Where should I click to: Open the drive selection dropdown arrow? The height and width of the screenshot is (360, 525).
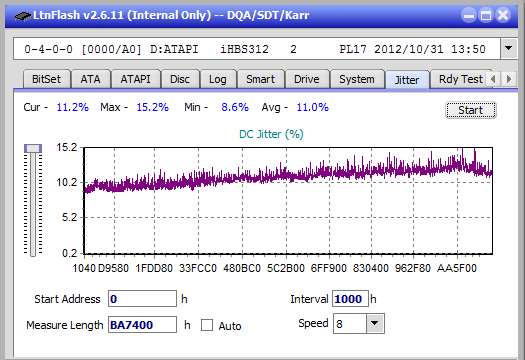pyautogui.click(x=509, y=49)
